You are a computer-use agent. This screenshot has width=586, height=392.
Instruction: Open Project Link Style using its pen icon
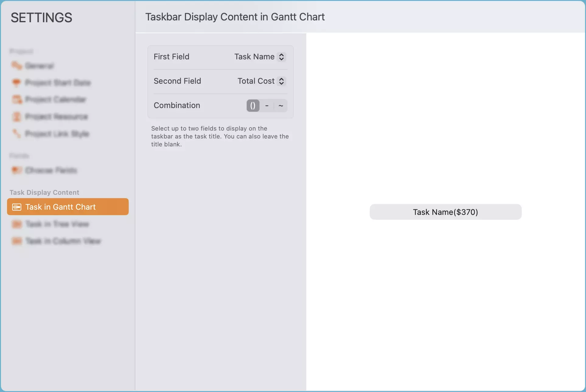click(x=16, y=134)
